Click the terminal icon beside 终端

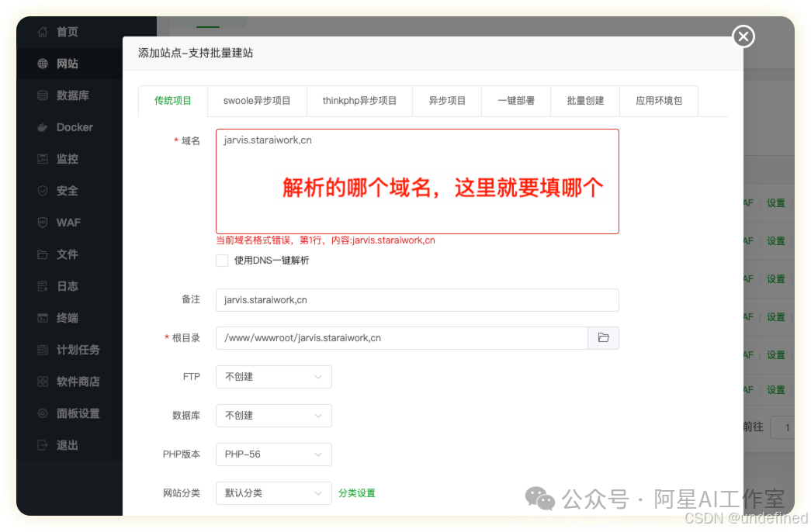coord(43,318)
